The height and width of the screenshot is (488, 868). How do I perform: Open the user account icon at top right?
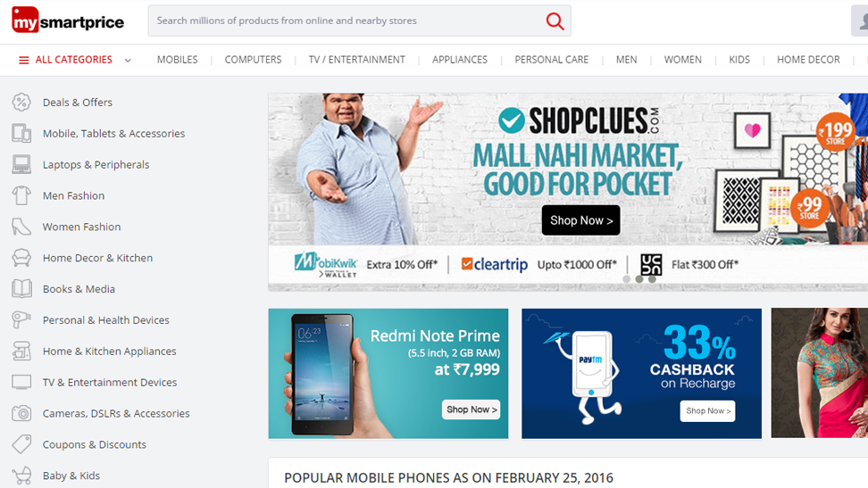[860, 21]
